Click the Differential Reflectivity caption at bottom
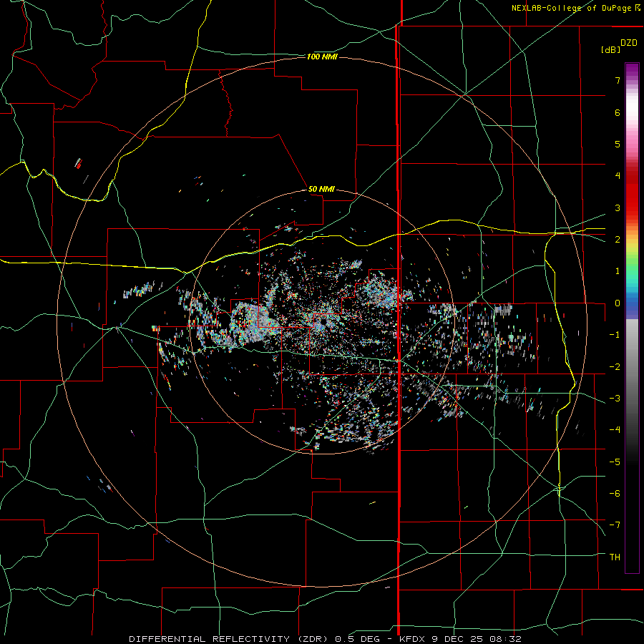The image size is (644, 644). coord(325,639)
